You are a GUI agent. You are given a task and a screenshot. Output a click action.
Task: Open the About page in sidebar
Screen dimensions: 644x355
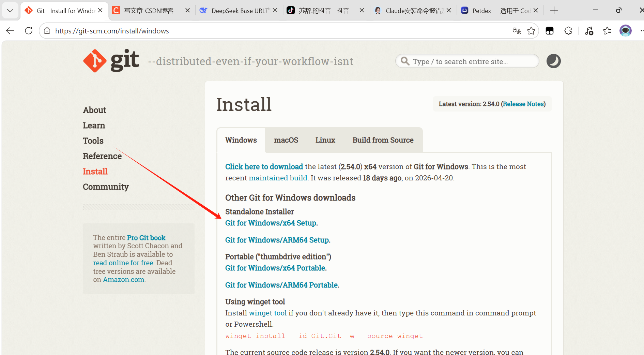click(x=95, y=110)
